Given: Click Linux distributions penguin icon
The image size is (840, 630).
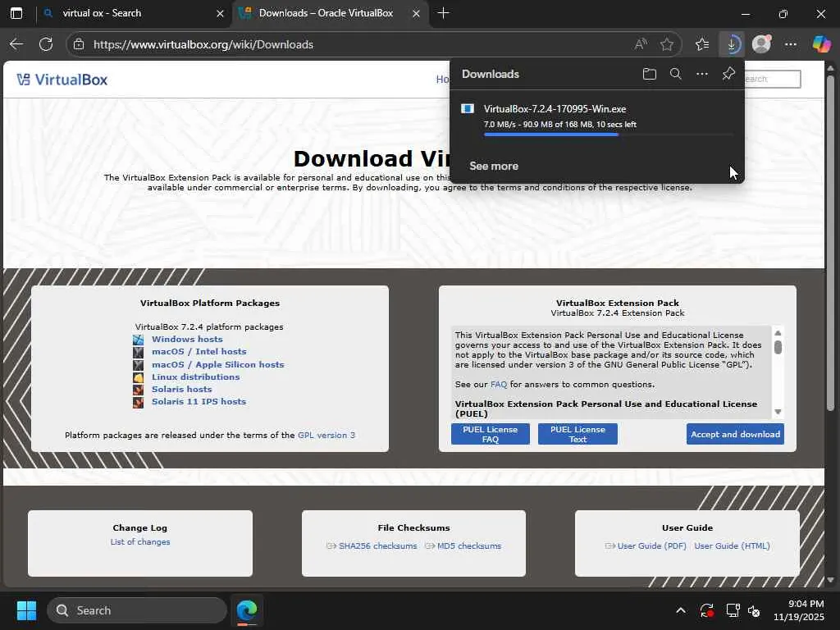Looking at the screenshot, I should 138,377.
